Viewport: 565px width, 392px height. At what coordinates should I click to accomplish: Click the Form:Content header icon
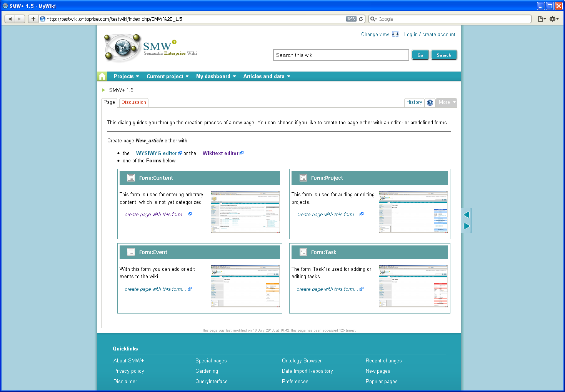tap(131, 178)
